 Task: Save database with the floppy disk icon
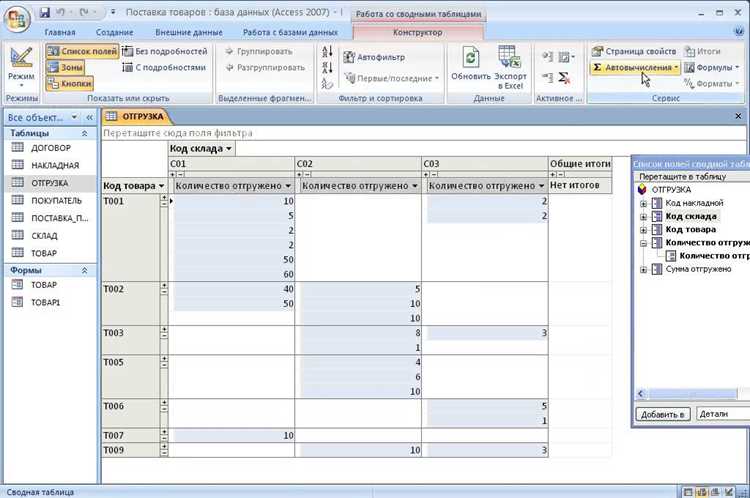tap(45, 12)
